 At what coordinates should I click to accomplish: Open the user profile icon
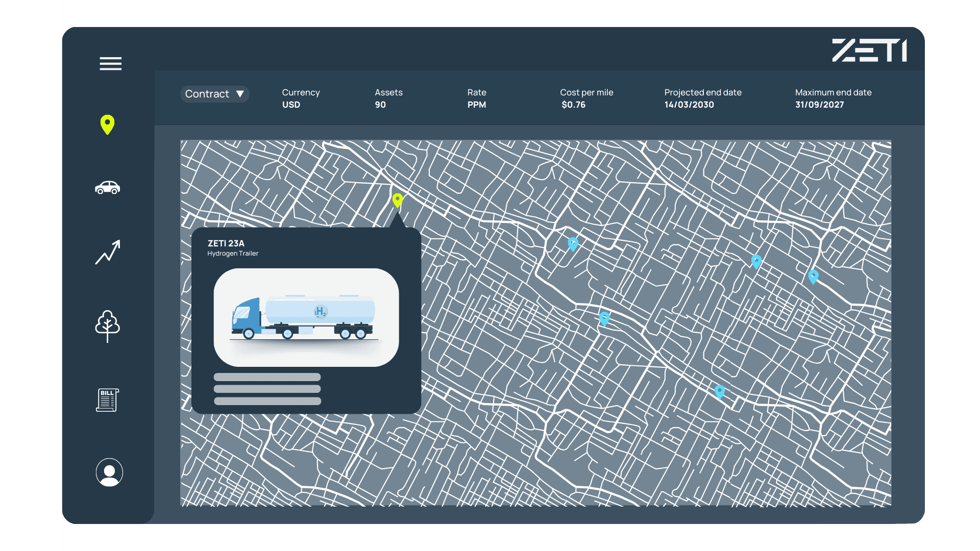(x=109, y=472)
